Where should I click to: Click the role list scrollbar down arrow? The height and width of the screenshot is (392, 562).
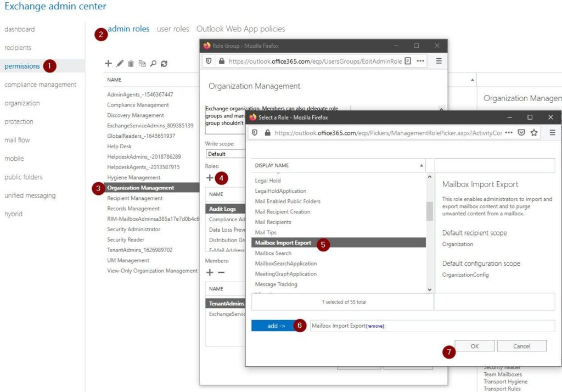coord(430,289)
